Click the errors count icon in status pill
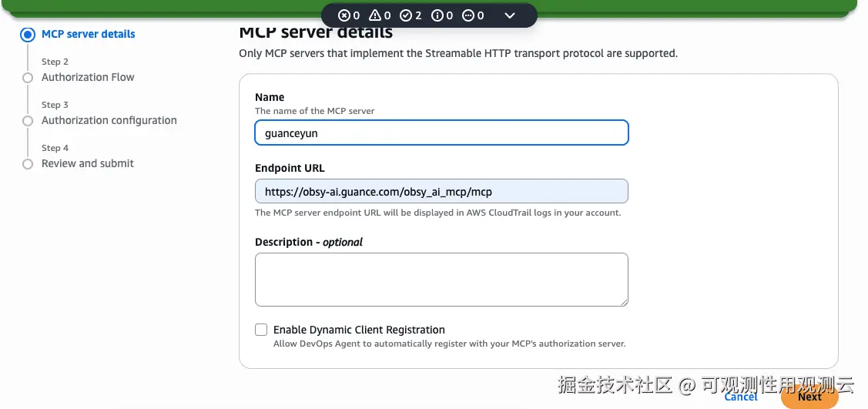The image size is (868, 409). (344, 15)
